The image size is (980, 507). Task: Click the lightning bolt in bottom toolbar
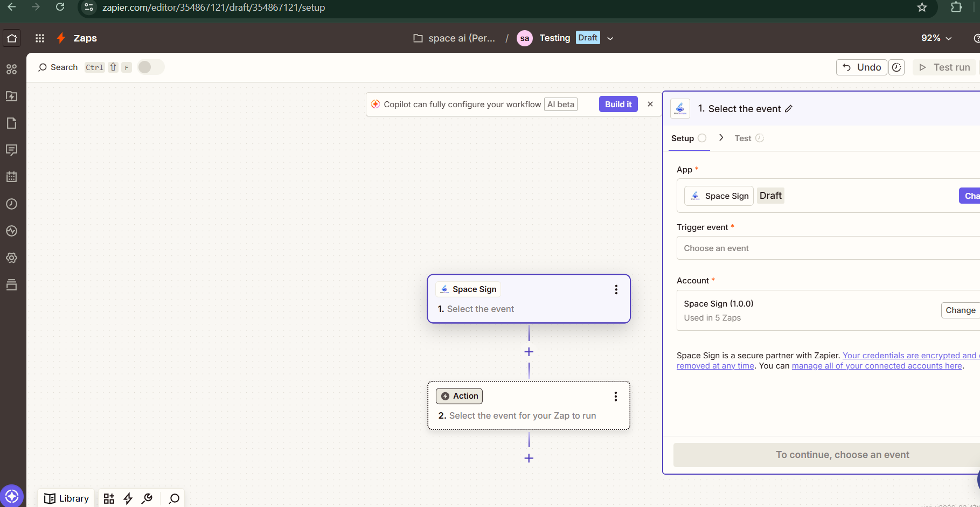[x=128, y=498]
